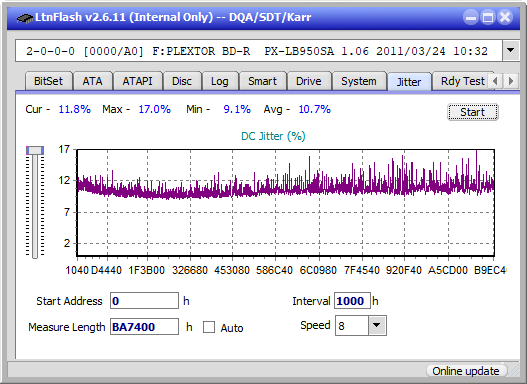
Task: Switch to the ATA tab
Action: (92, 81)
